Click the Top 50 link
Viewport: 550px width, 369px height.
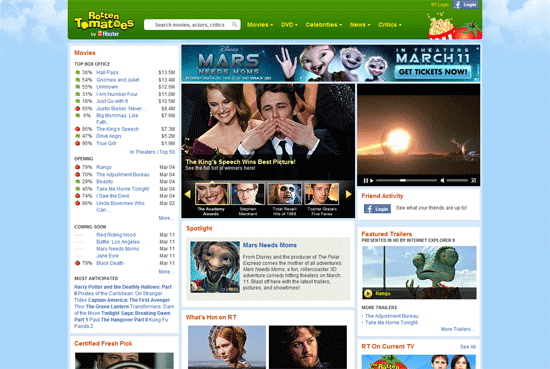167,152
